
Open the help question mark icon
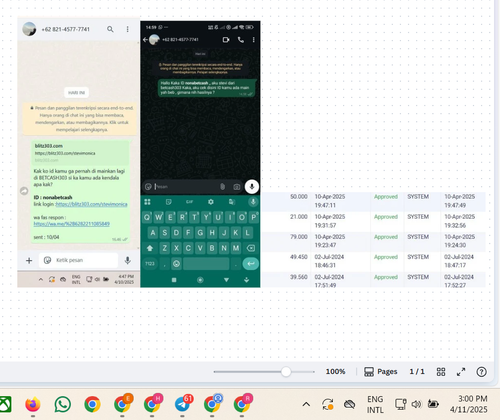pyautogui.click(x=481, y=372)
